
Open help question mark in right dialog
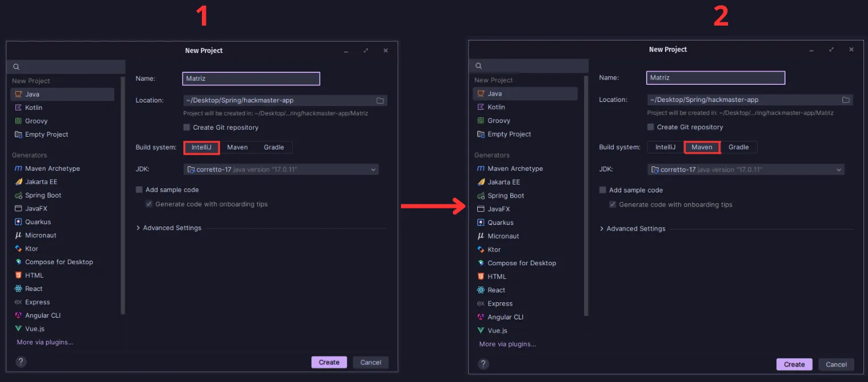click(483, 364)
